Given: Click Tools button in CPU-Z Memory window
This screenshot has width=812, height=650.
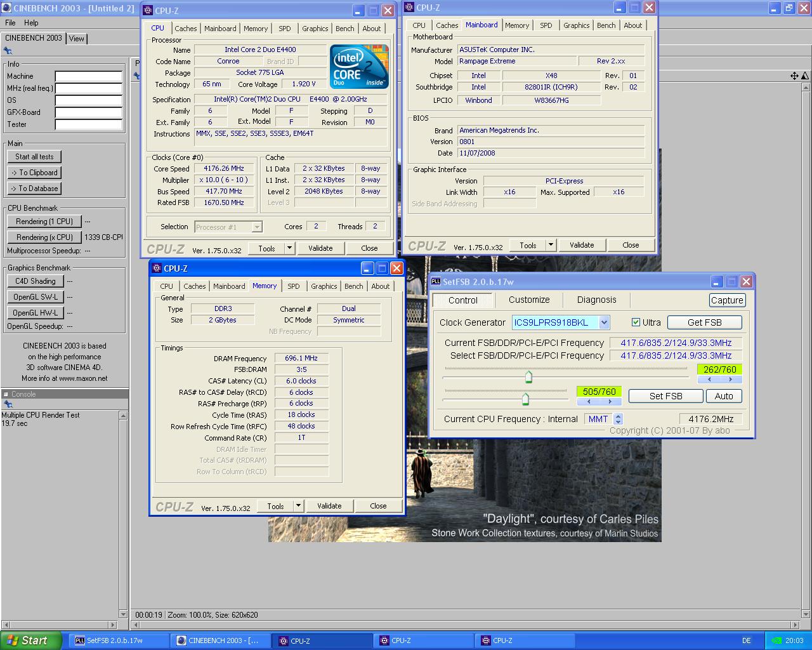Looking at the screenshot, I should (275, 506).
